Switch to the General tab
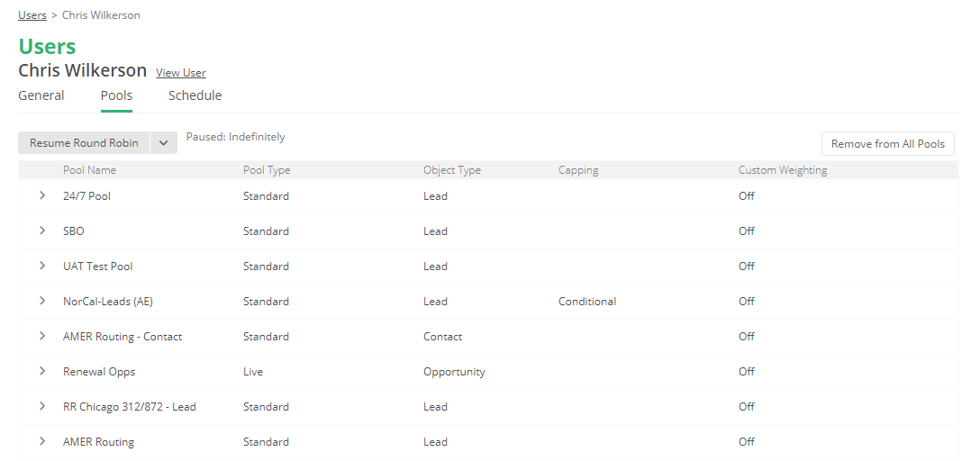980x461 pixels. pyautogui.click(x=41, y=95)
